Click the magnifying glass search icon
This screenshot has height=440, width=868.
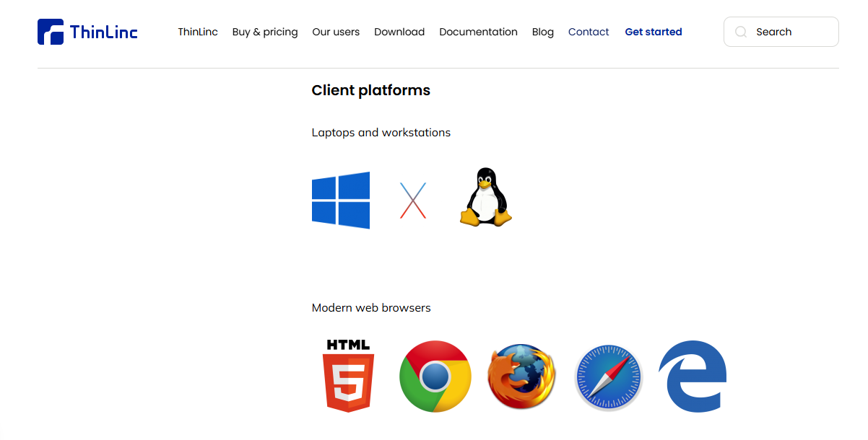[740, 32]
